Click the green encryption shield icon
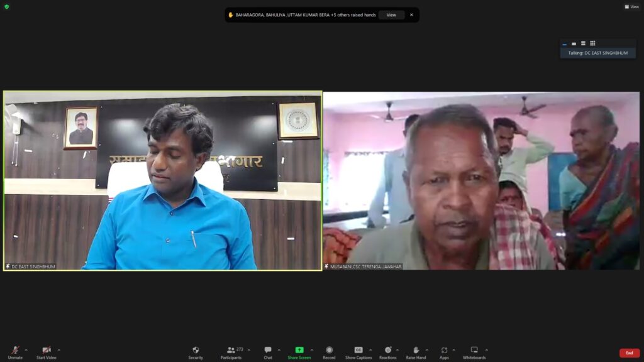 (6, 7)
